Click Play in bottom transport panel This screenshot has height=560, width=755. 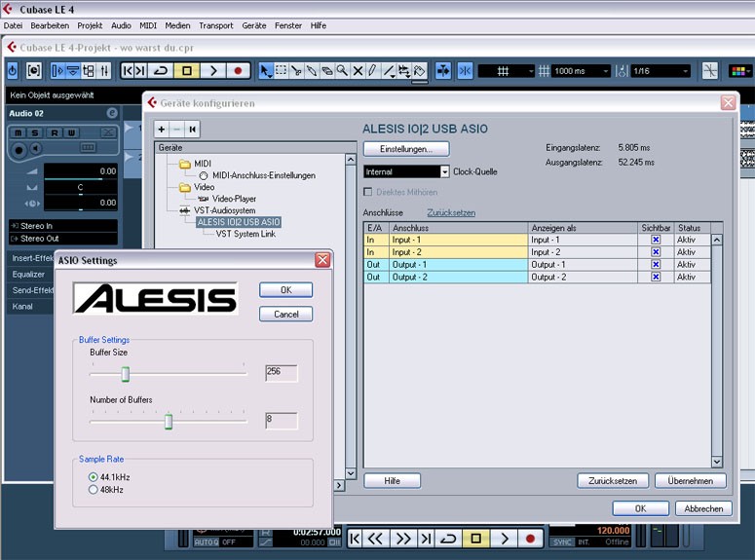tap(504, 539)
